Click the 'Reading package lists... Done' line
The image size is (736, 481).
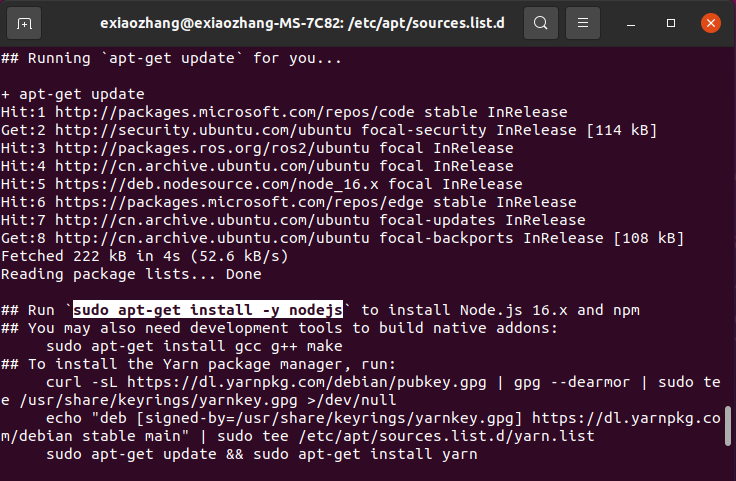130,274
